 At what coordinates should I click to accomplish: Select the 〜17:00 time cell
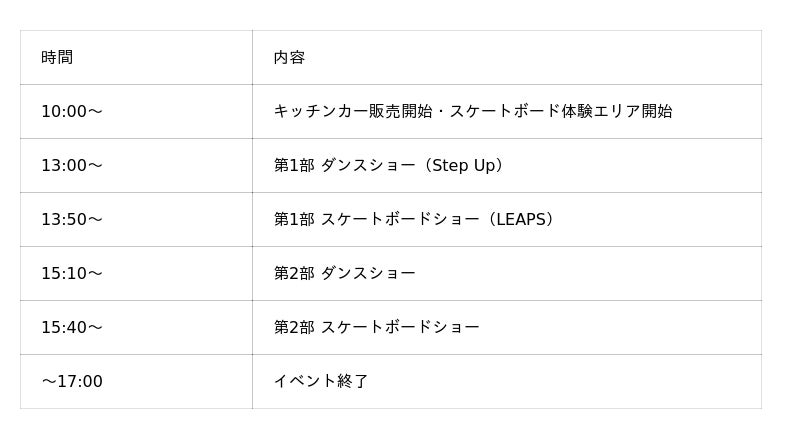point(72,382)
